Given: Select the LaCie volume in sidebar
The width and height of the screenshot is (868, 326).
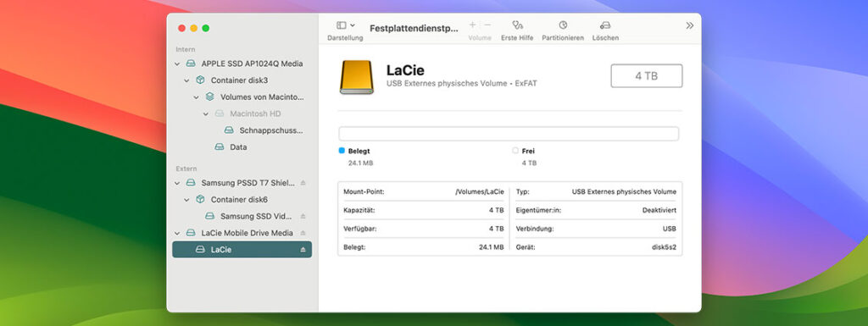Looking at the screenshot, I should coord(242,250).
